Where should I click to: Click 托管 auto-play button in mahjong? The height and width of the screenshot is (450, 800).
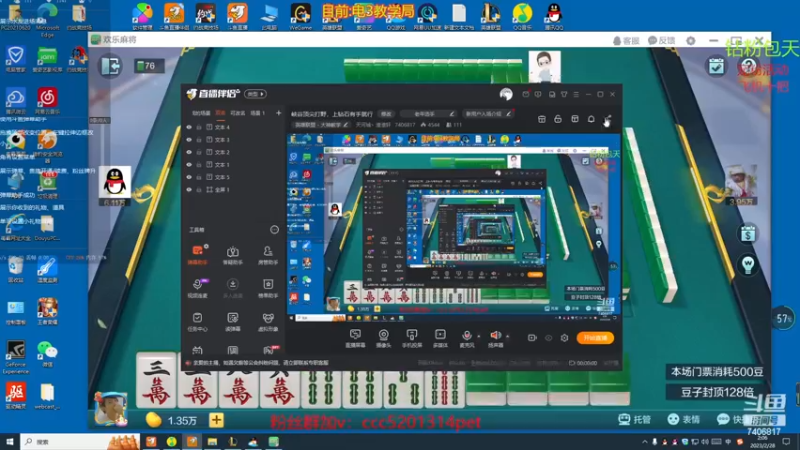[635, 419]
